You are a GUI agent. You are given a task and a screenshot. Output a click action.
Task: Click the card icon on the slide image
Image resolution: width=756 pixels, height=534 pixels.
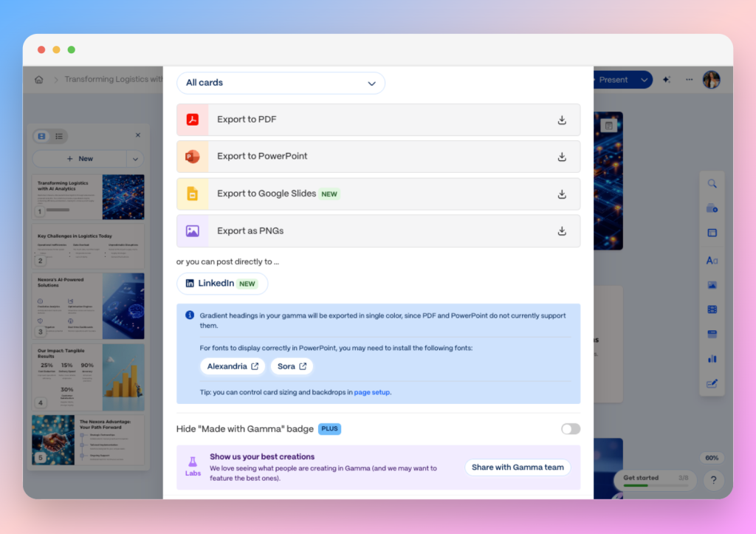tap(609, 126)
